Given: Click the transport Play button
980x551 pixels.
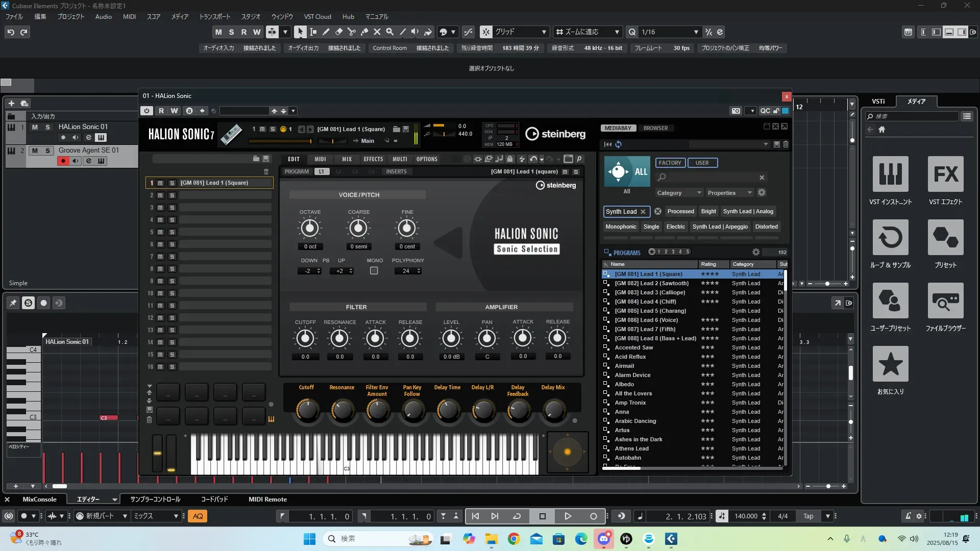Looking at the screenshot, I should tap(568, 516).
